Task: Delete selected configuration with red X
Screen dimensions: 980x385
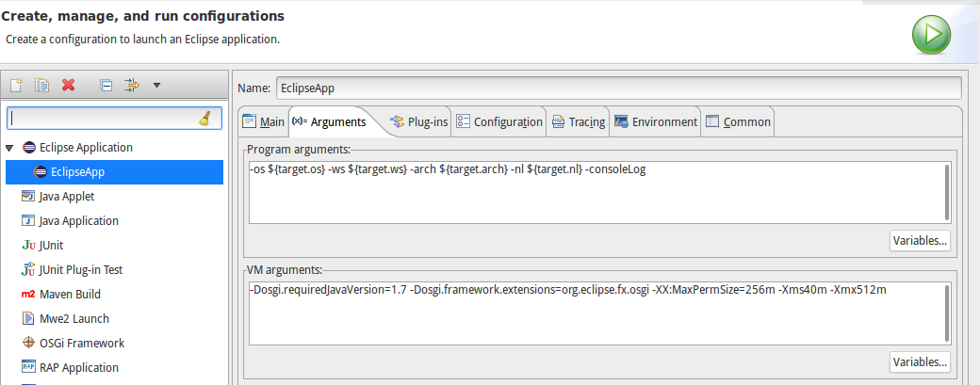Action: (69, 85)
